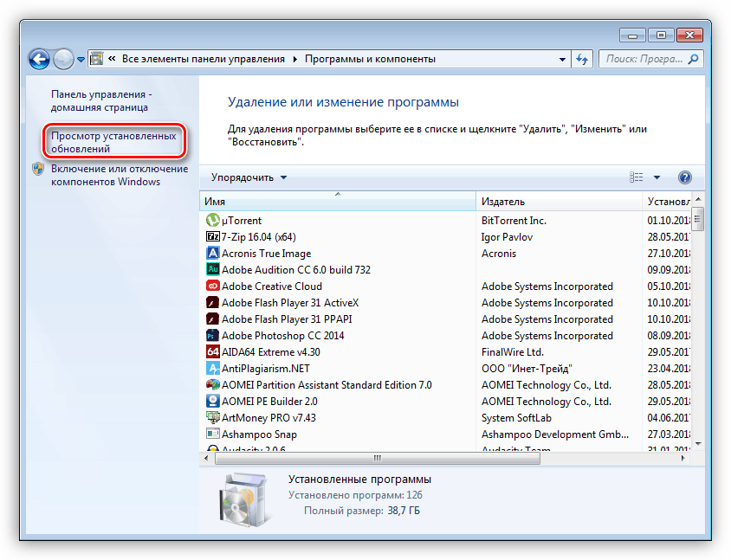Click the scroll up arrow of list

pyautogui.click(x=698, y=199)
